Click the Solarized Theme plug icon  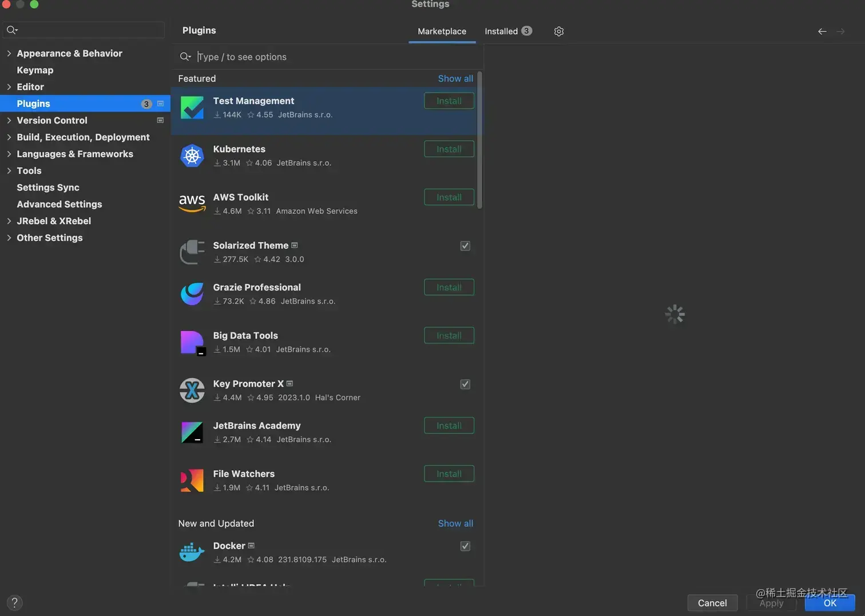pyautogui.click(x=192, y=252)
